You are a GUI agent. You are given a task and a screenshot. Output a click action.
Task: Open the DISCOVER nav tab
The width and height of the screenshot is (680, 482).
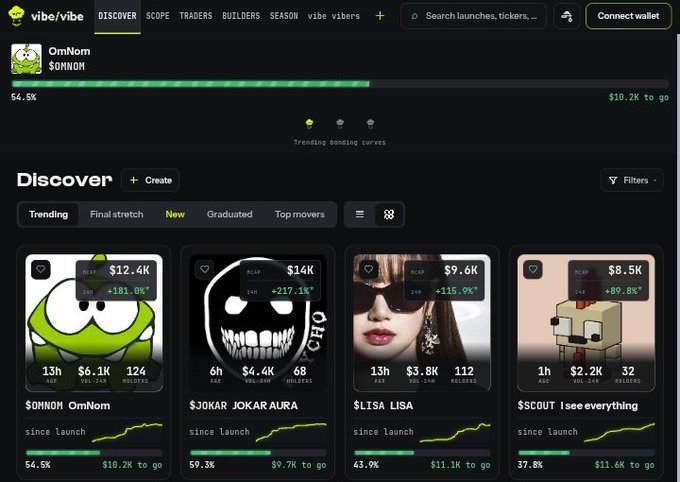click(x=117, y=16)
